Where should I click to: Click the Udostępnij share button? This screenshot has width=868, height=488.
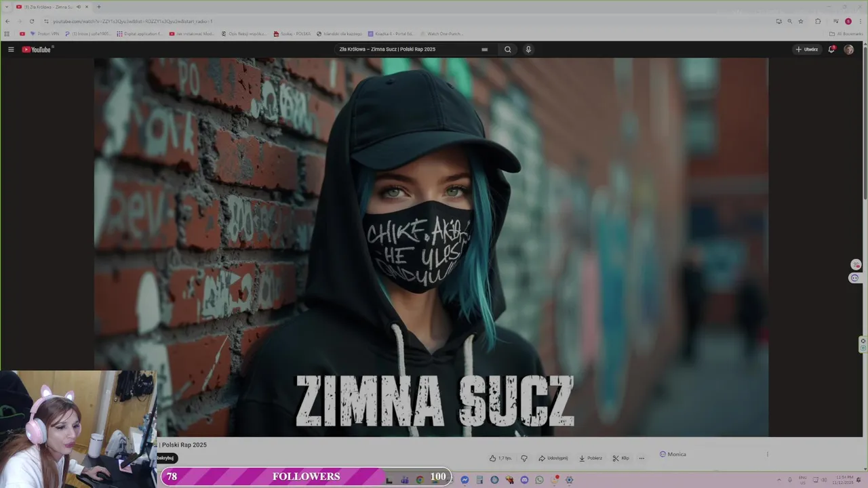pos(553,458)
